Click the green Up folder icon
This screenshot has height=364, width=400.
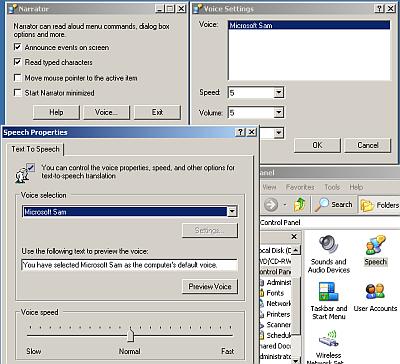click(x=300, y=204)
